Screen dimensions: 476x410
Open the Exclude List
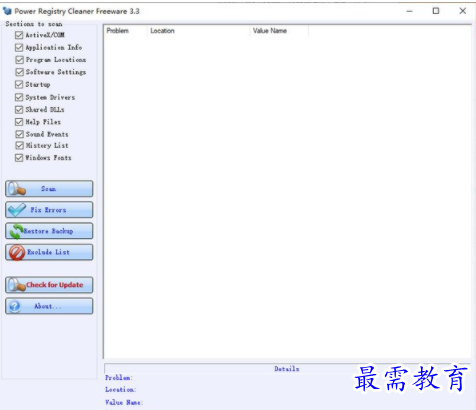[x=49, y=252]
